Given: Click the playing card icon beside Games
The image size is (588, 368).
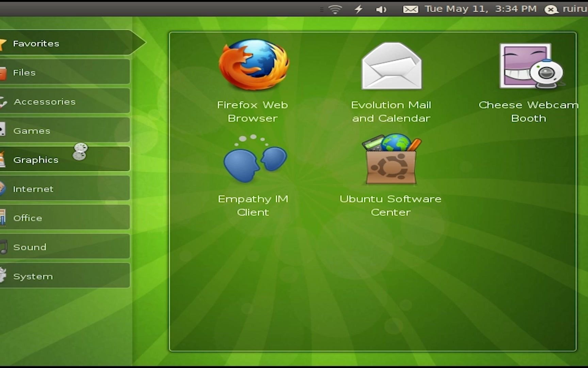Looking at the screenshot, I should (x=3, y=130).
